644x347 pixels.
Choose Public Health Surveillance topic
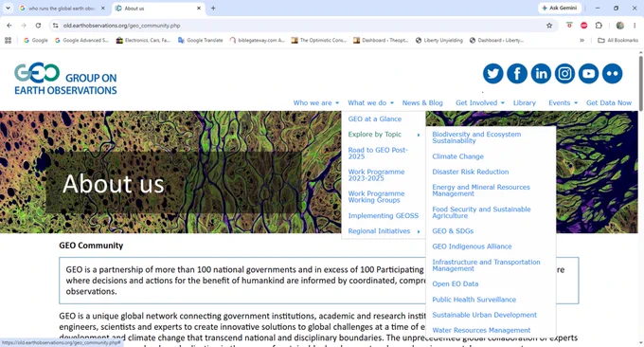coord(474,300)
